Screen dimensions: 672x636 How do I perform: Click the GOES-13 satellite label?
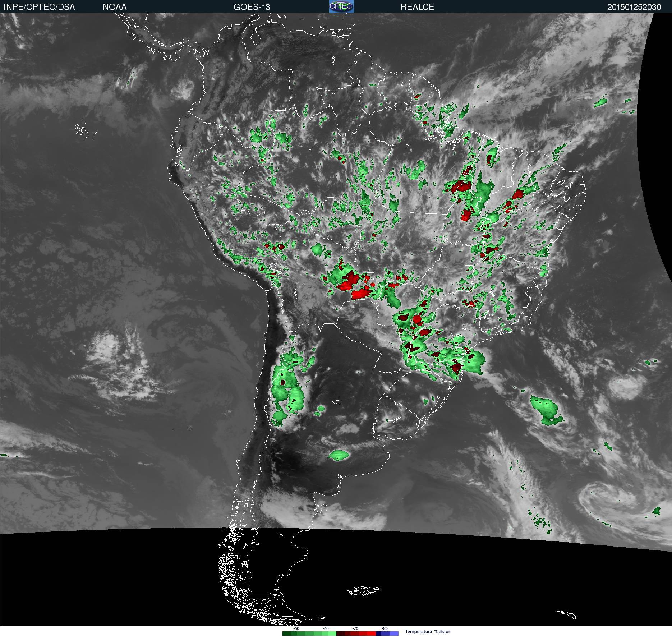pyautogui.click(x=252, y=7)
